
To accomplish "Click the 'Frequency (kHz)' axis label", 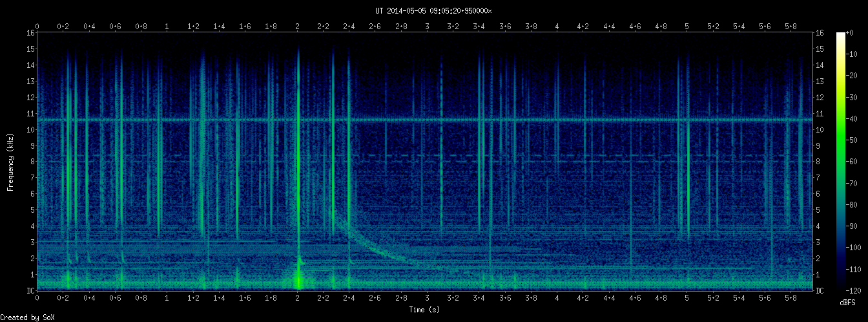I will (x=11, y=162).
